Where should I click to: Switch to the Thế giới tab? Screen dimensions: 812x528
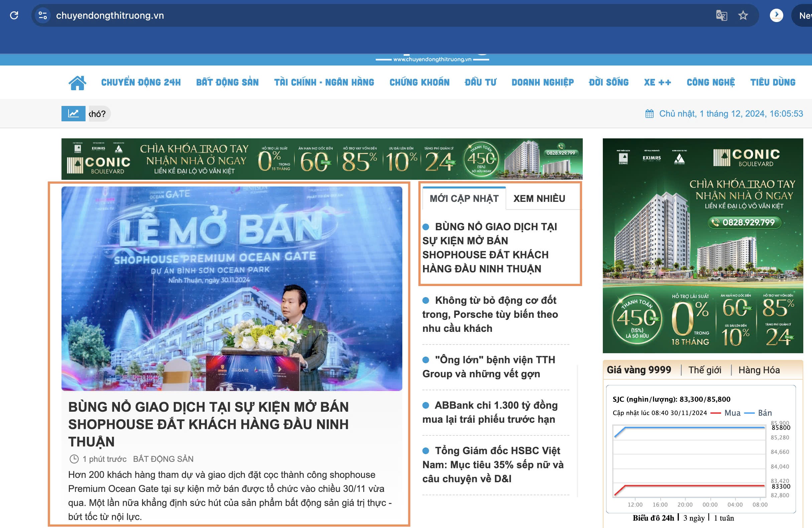point(704,370)
